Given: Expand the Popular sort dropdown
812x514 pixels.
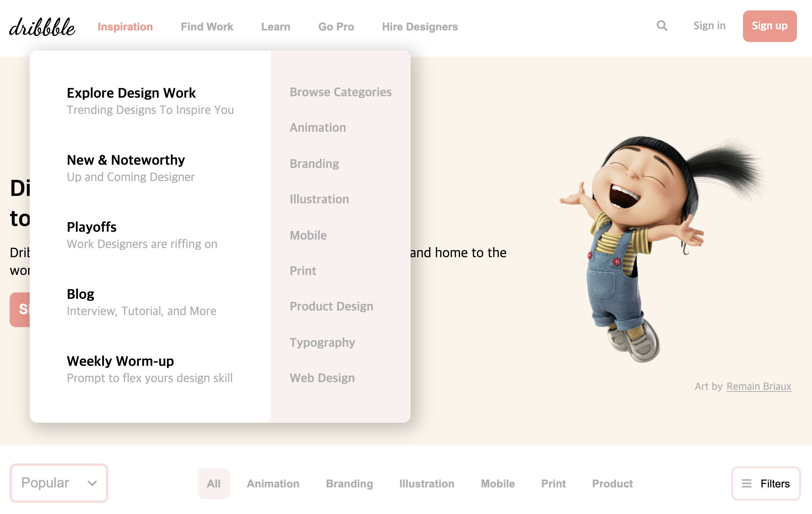Looking at the screenshot, I should [59, 483].
